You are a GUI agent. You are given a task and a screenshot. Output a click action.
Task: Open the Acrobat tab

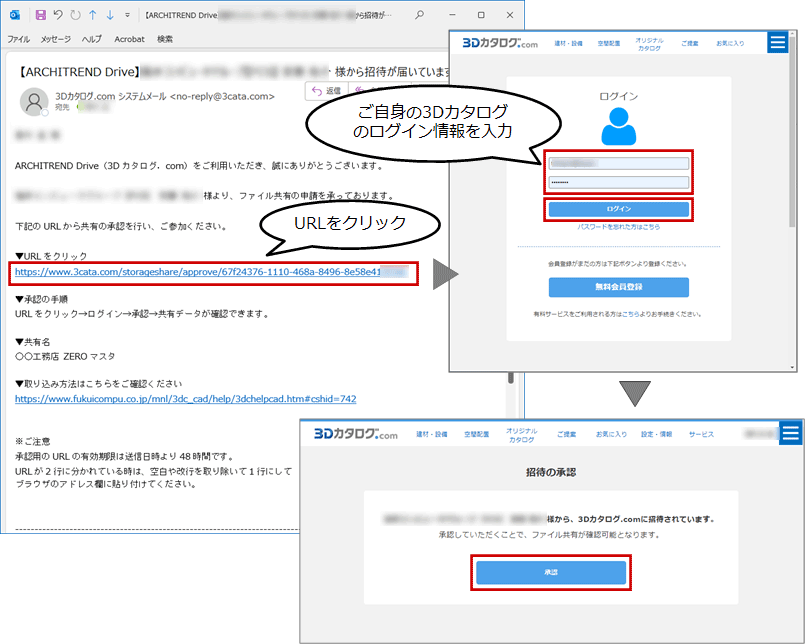pyautogui.click(x=129, y=39)
